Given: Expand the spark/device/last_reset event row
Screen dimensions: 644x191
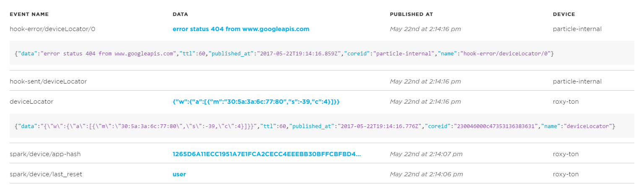Looking at the screenshot, I should [43, 174].
